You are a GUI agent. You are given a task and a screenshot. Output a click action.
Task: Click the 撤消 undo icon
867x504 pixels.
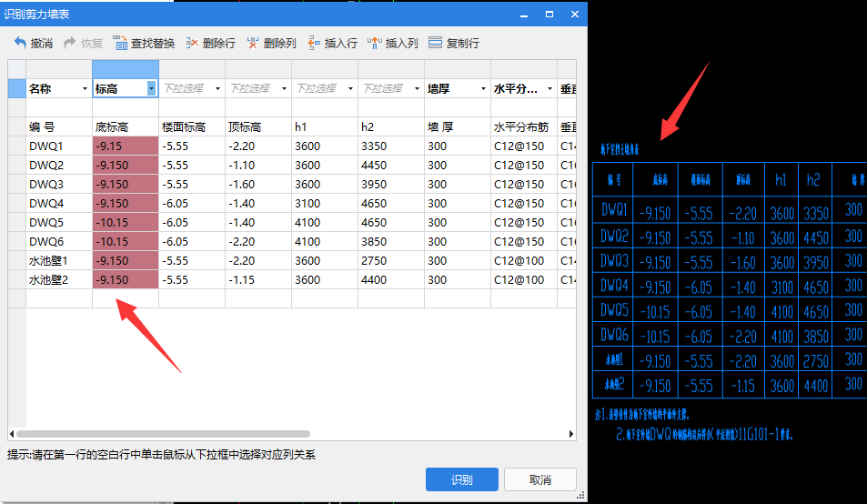click(x=20, y=43)
